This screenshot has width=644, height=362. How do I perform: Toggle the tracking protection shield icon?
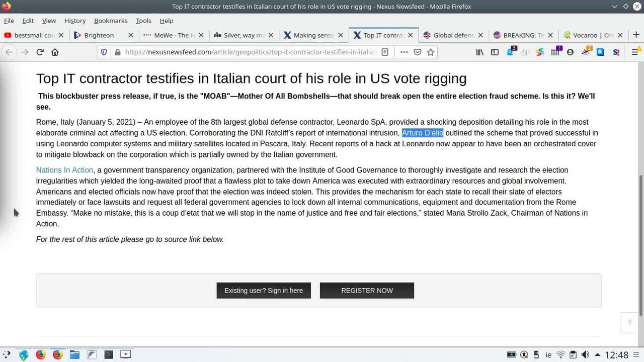pyautogui.click(x=104, y=52)
